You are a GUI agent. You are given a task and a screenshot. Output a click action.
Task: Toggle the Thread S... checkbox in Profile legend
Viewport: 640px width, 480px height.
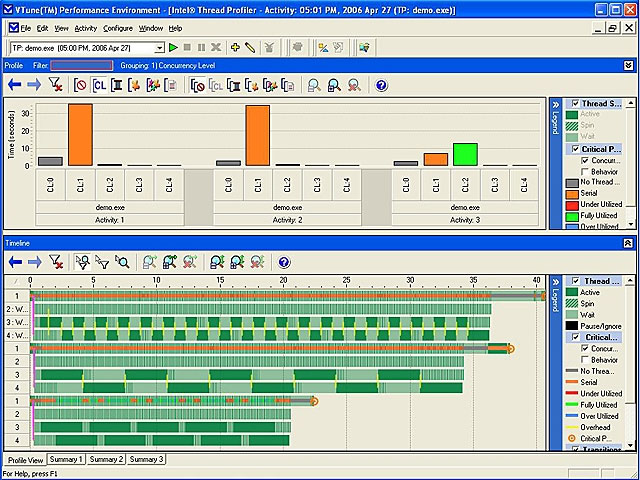click(x=574, y=103)
